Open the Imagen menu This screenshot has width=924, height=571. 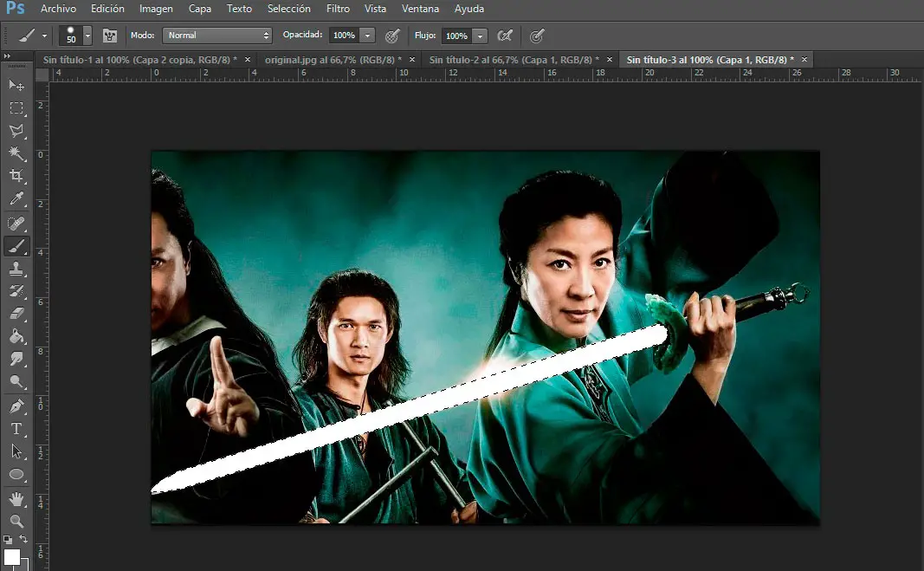[x=156, y=9]
